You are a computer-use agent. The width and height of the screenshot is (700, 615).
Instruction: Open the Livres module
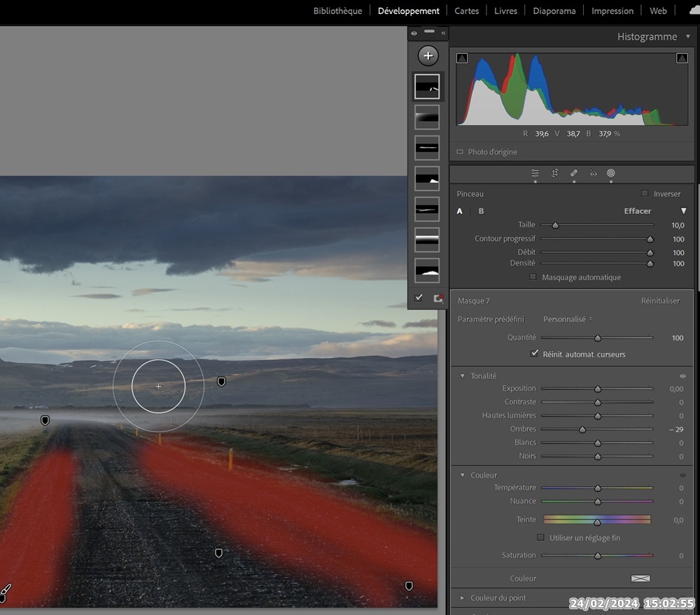505,11
